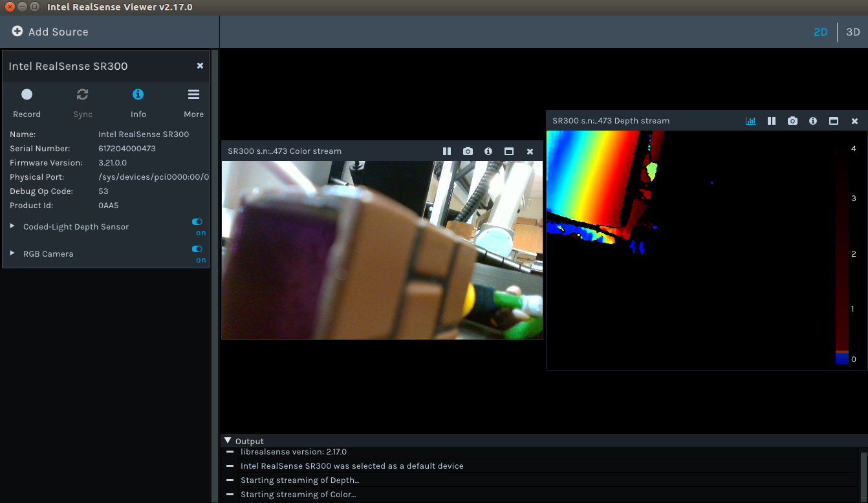Click the 'Starting streaming of Color...' log line

pos(298,495)
